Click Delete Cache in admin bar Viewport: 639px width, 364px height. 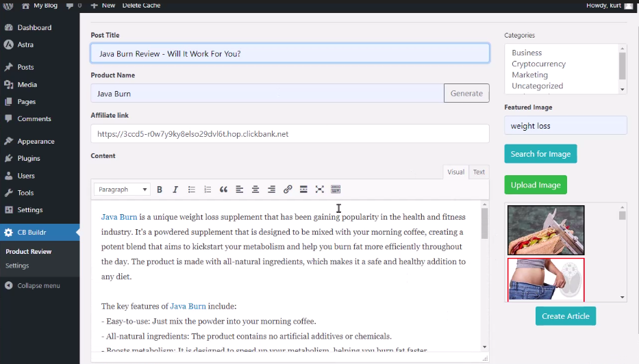click(141, 5)
